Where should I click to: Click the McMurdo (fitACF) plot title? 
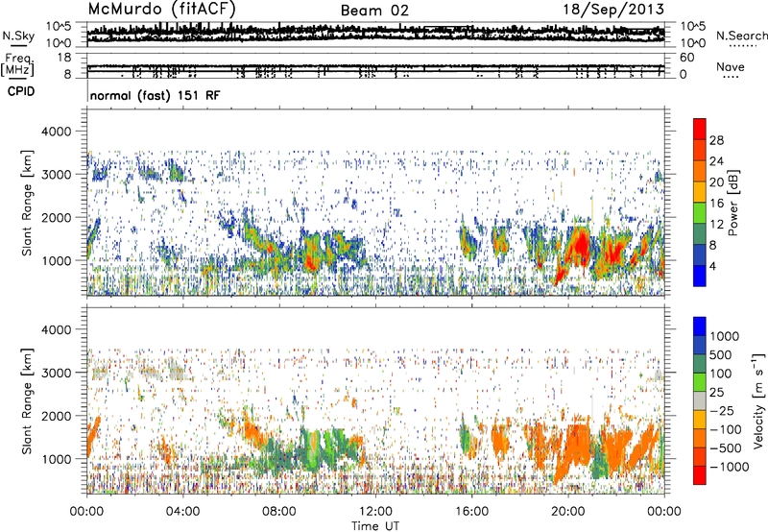[162, 9]
